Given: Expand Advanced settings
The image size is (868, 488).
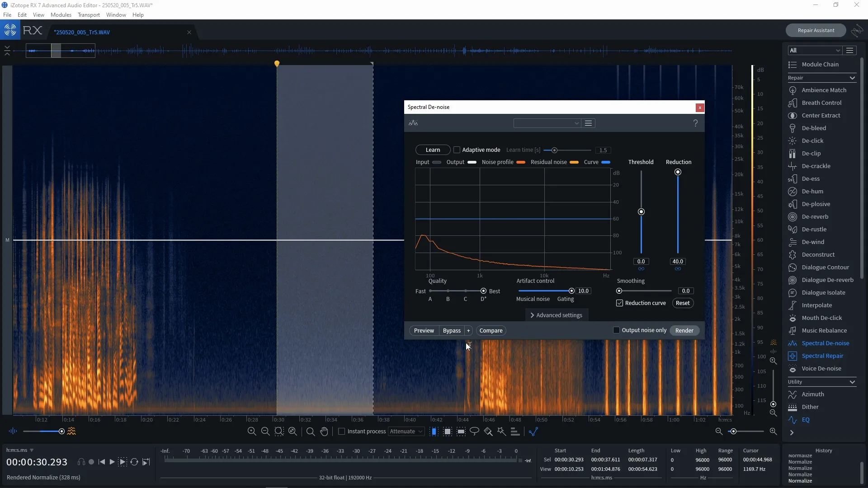Looking at the screenshot, I should (557, 315).
